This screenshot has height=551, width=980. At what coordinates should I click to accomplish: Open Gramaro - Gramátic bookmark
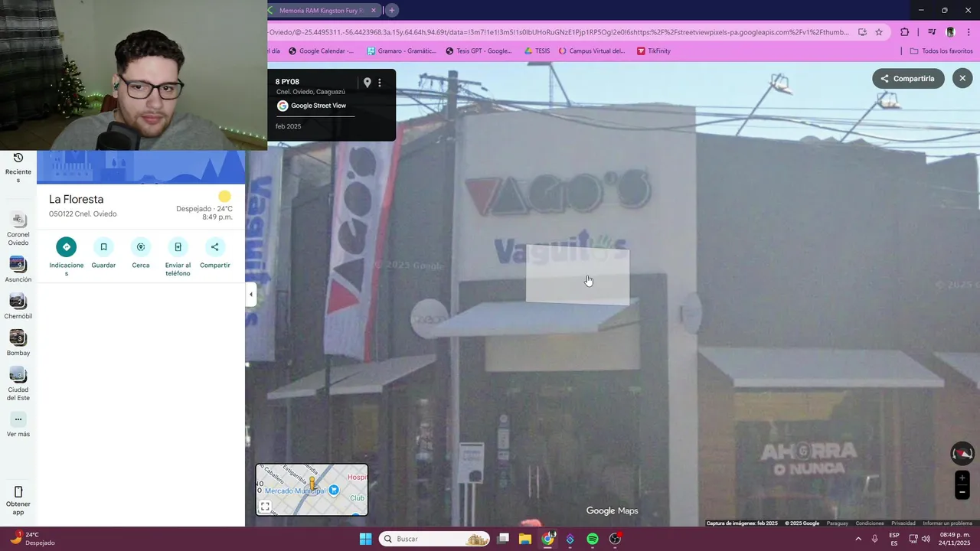(x=401, y=51)
